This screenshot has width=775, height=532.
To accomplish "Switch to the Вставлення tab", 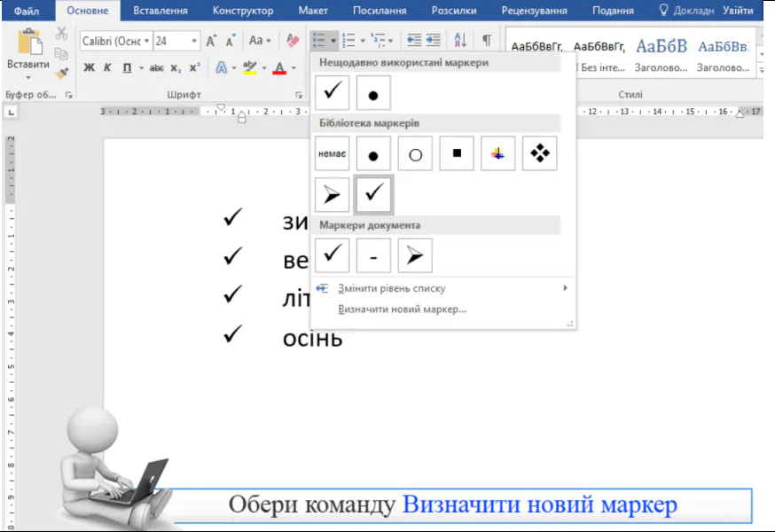I will pyautogui.click(x=160, y=11).
